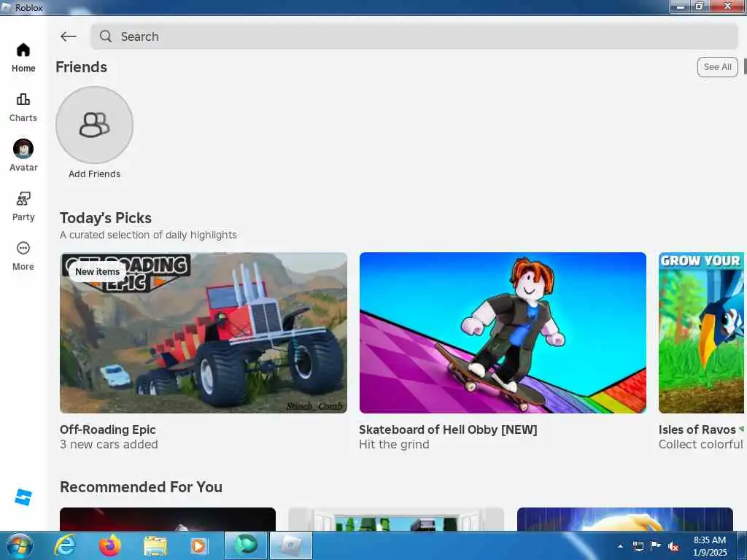This screenshot has width=747, height=560.
Task: Focus the Search field
Action: click(414, 36)
